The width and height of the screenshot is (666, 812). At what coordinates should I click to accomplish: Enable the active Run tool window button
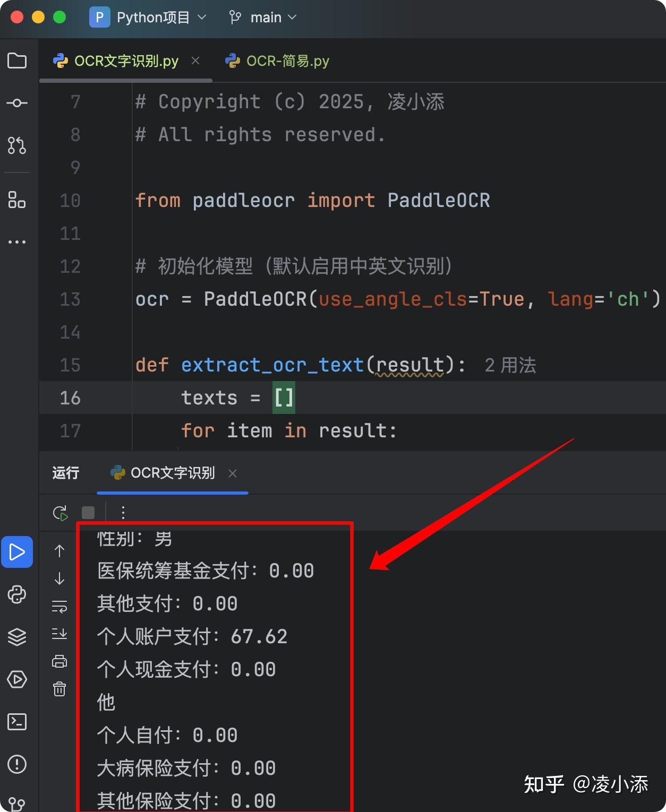[x=18, y=552]
